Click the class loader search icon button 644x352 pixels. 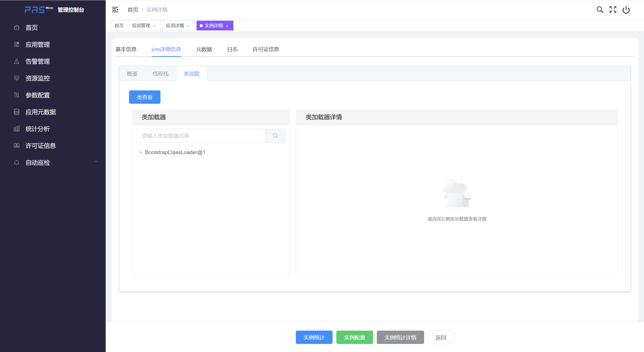point(275,136)
